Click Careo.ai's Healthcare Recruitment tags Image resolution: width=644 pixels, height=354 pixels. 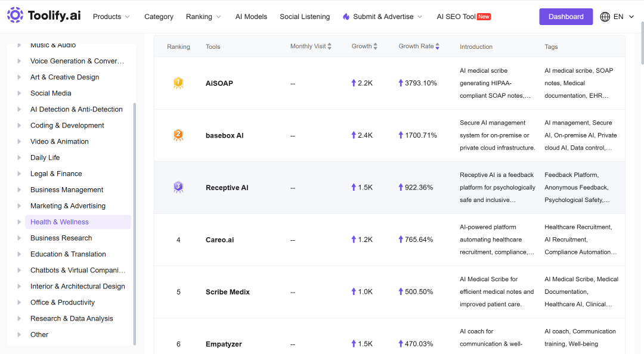(x=581, y=240)
